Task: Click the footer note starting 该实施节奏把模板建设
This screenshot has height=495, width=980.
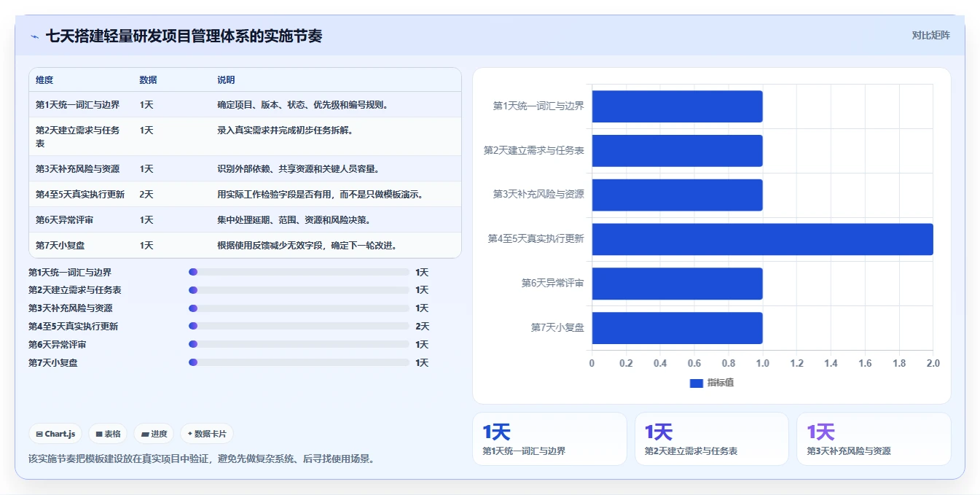Action: [x=202, y=459]
